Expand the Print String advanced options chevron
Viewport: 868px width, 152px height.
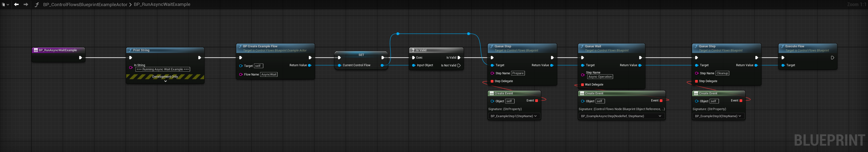[x=165, y=81]
